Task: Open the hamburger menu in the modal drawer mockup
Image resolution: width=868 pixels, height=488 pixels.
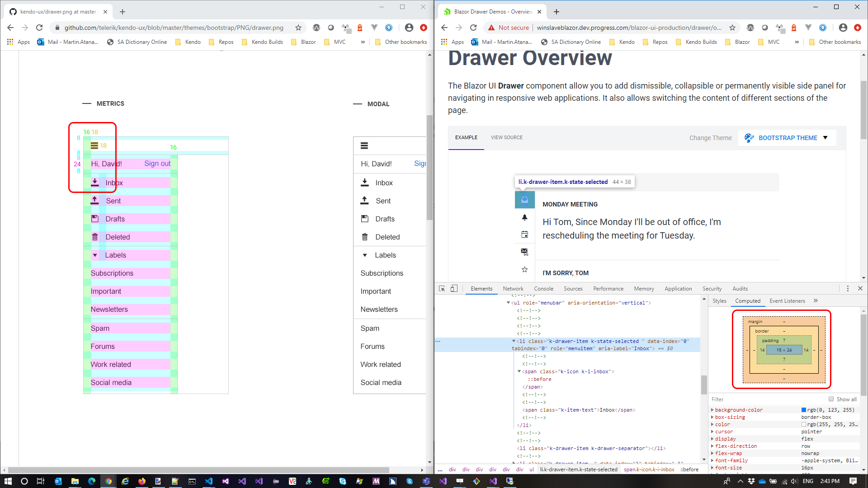Action: tap(365, 145)
